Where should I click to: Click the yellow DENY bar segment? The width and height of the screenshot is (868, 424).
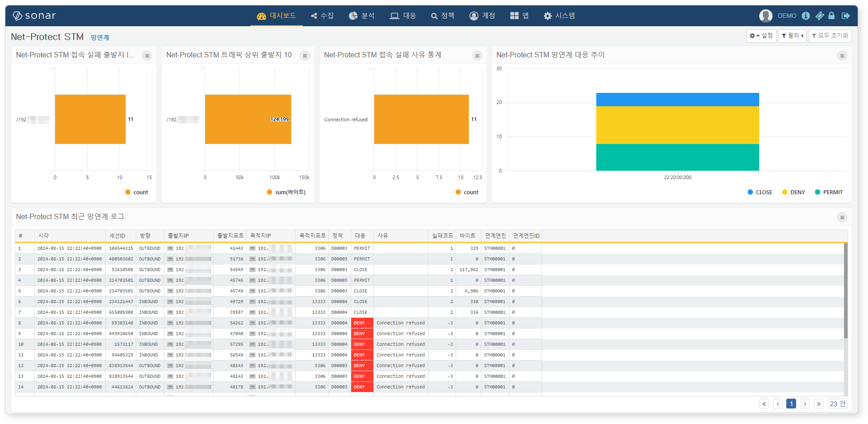(678, 125)
